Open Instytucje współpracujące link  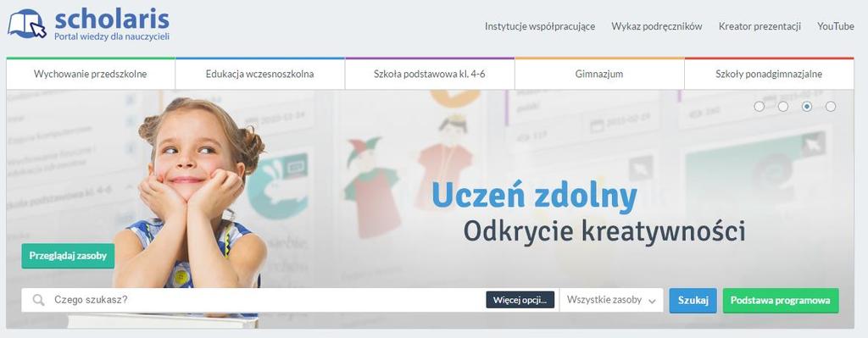pyautogui.click(x=540, y=26)
